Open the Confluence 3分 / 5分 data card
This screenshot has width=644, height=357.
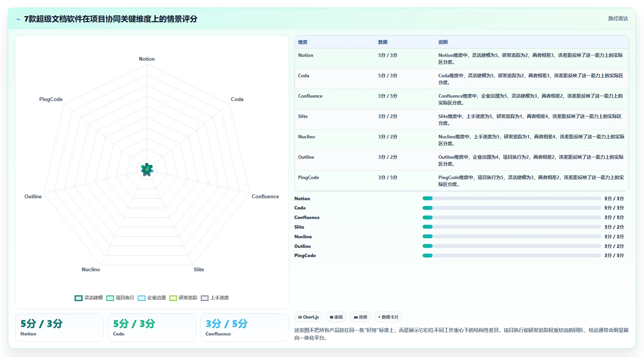(244, 327)
